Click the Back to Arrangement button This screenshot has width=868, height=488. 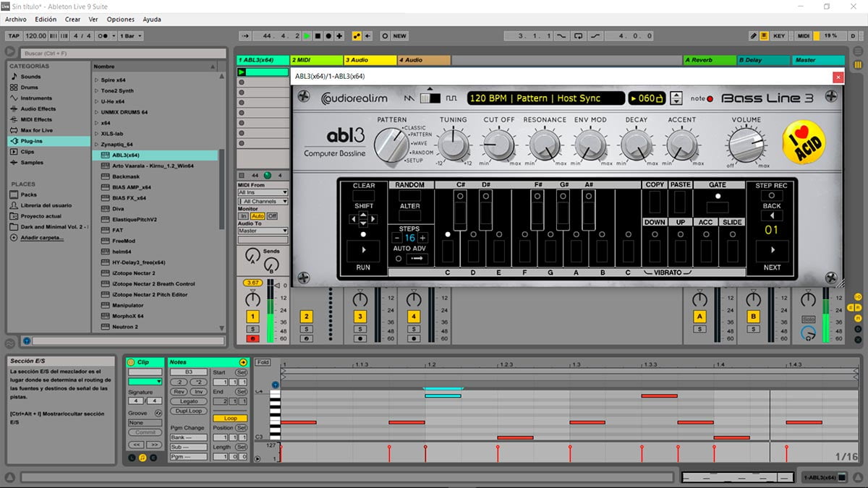click(x=367, y=35)
